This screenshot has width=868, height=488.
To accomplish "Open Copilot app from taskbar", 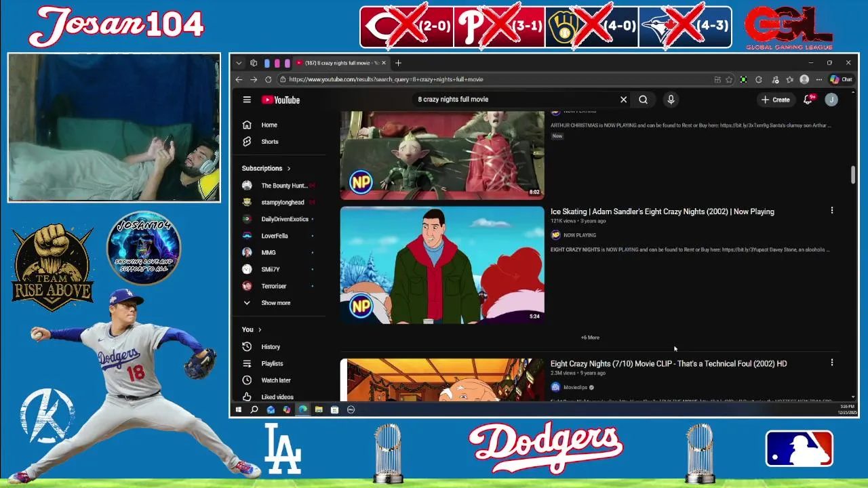I will 287,409.
